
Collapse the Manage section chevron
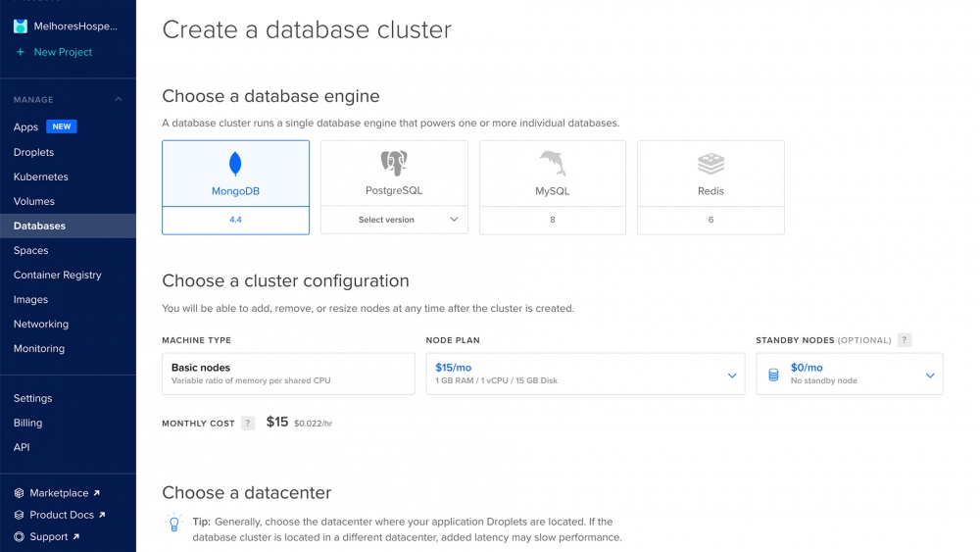(119, 100)
